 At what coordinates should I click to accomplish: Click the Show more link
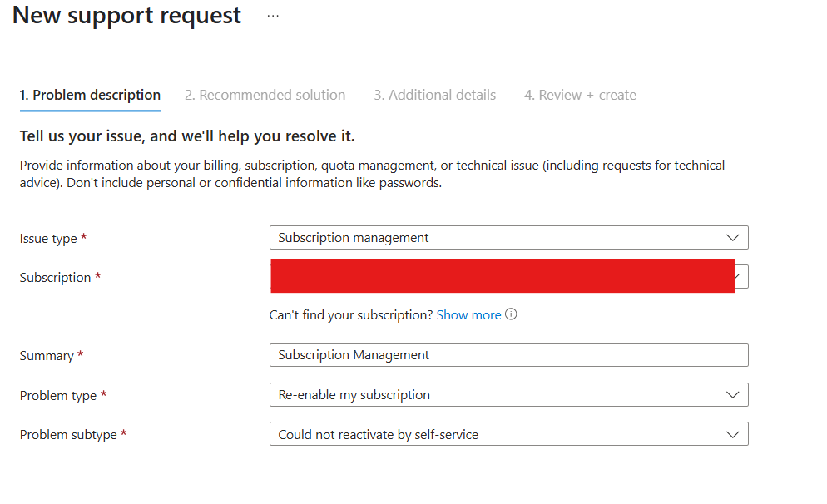(x=468, y=314)
